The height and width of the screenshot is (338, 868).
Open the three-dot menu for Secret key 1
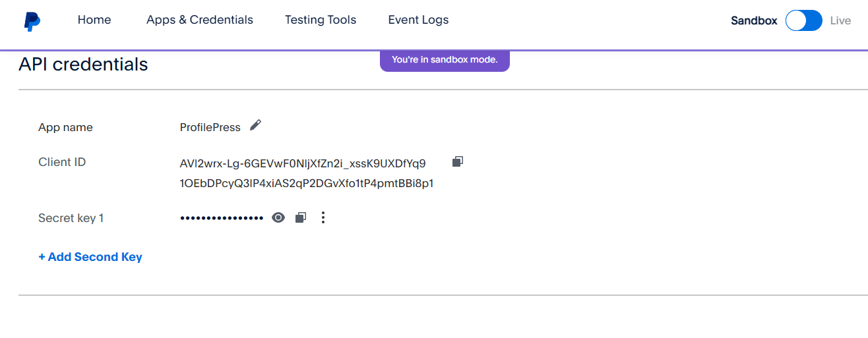[x=323, y=217]
